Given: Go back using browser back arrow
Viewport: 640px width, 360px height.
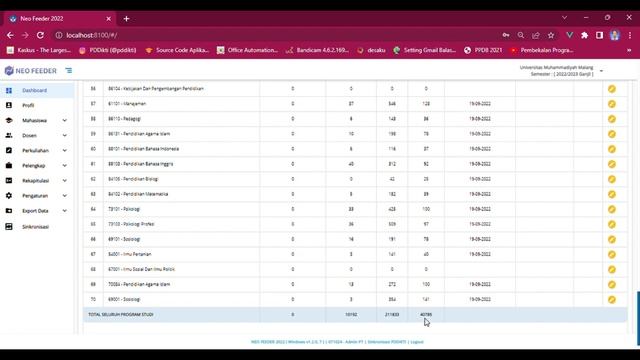Looking at the screenshot, I should [10, 35].
